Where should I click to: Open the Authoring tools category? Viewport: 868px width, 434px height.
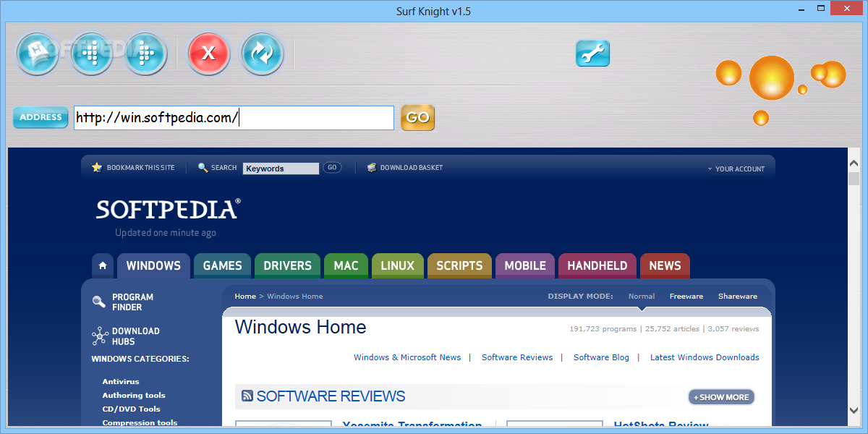coord(134,395)
